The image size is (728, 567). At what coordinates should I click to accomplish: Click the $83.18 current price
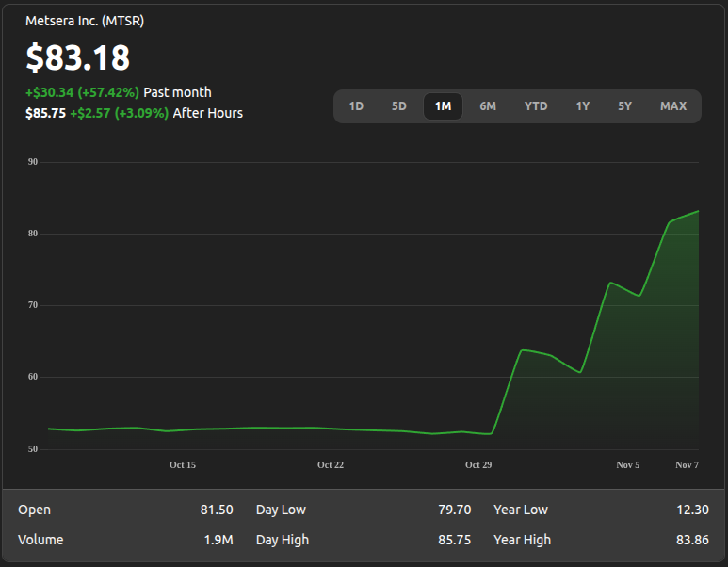[77, 58]
